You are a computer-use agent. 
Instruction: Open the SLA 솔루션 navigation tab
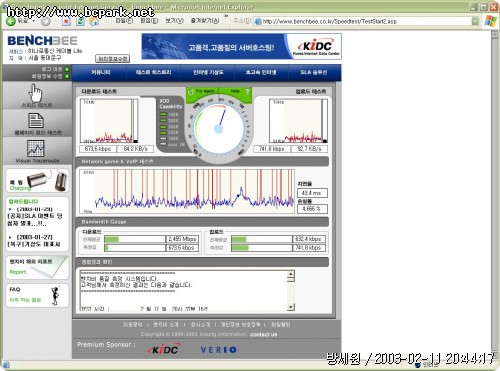coord(314,72)
